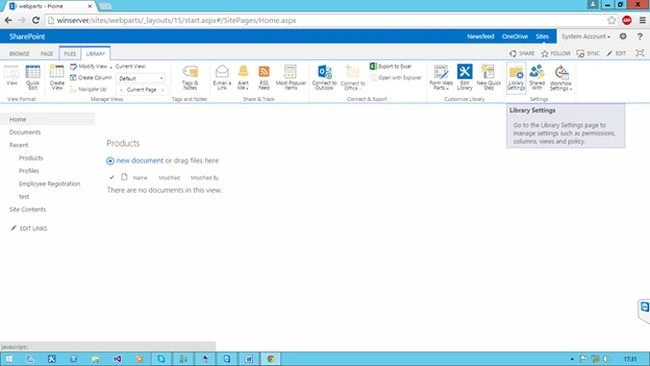Open Site Contents

[27, 209]
